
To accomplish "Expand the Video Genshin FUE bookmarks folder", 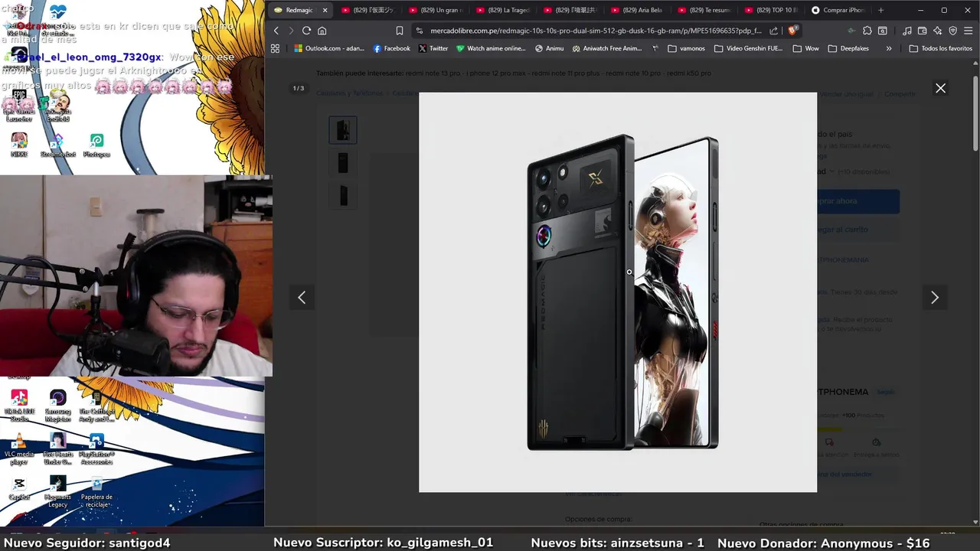I will 748,48.
